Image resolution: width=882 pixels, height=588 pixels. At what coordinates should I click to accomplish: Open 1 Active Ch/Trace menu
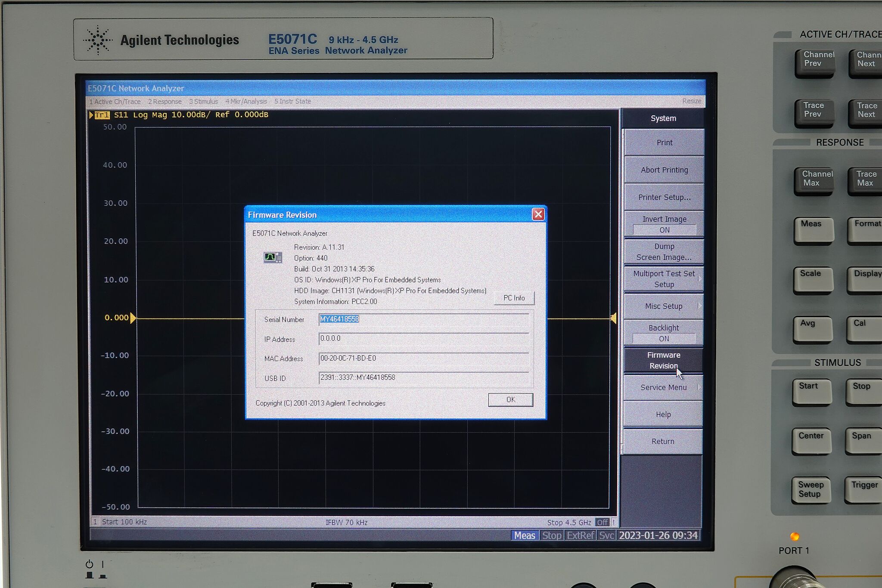[115, 102]
